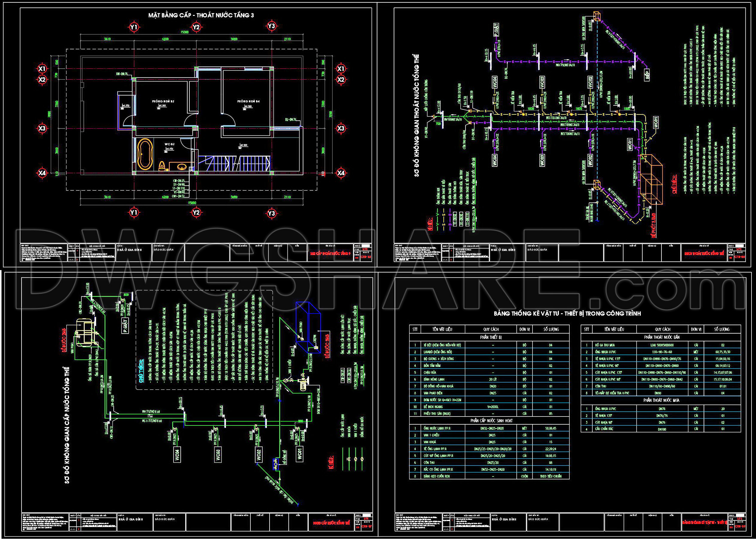This screenshot has height=539, width=756.
Task: Select the orange septic tank box
Action: pyautogui.click(x=652, y=179)
